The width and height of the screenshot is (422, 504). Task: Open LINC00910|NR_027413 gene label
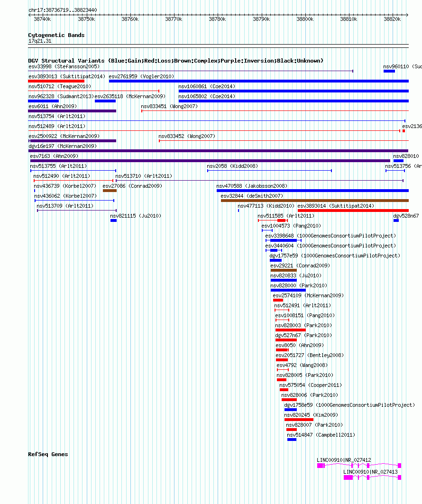point(370,472)
